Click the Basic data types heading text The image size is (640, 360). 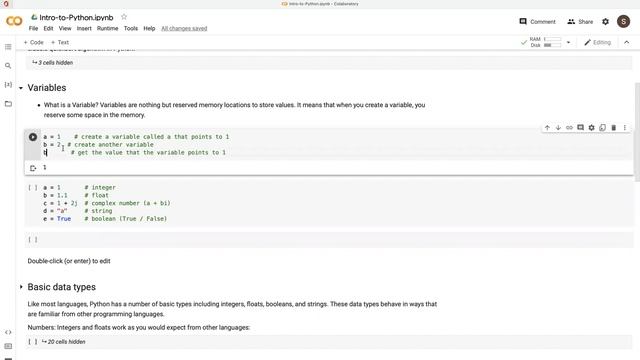pyautogui.click(x=61, y=287)
